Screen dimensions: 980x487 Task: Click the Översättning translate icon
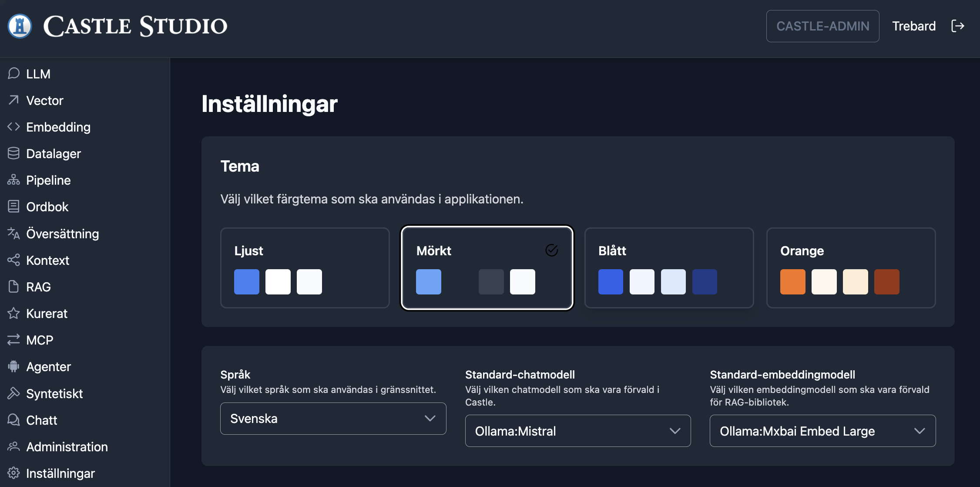click(x=13, y=233)
